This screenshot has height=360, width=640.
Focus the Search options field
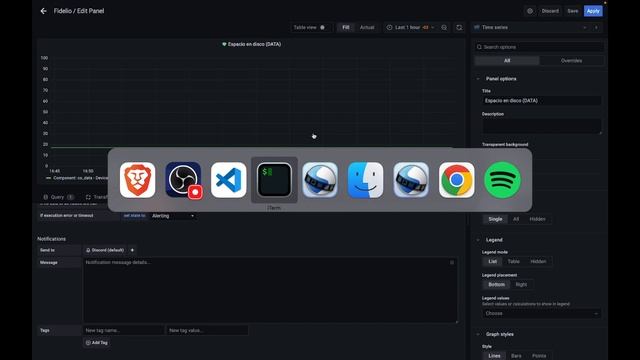(x=539, y=47)
